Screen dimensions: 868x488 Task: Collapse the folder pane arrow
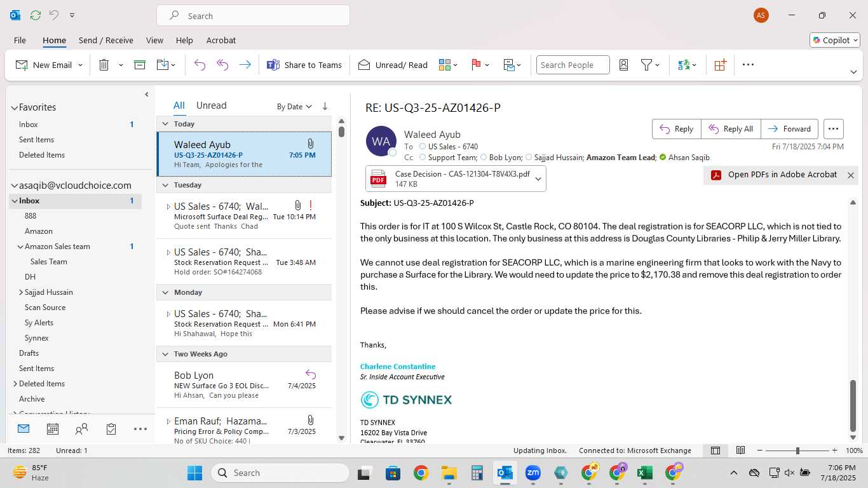(x=147, y=94)
